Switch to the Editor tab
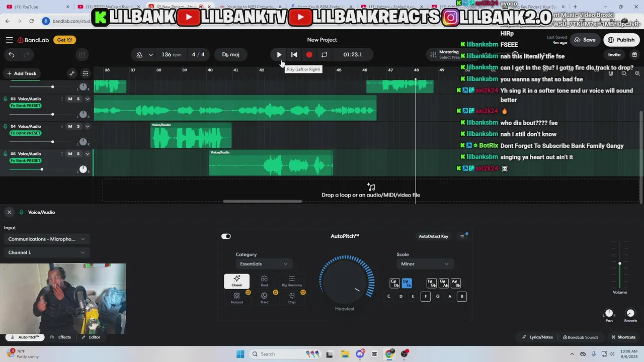The height and width of the screenshot is (362, 644). [x=91, y=337]
